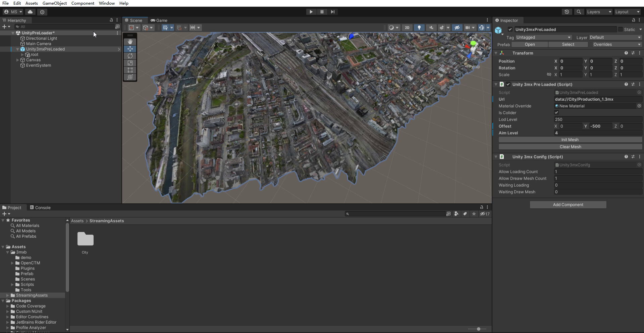Viewport: 644px width, 333px height.
Task: Open scene draw mode sphere icon
Action: click(391, 28)
